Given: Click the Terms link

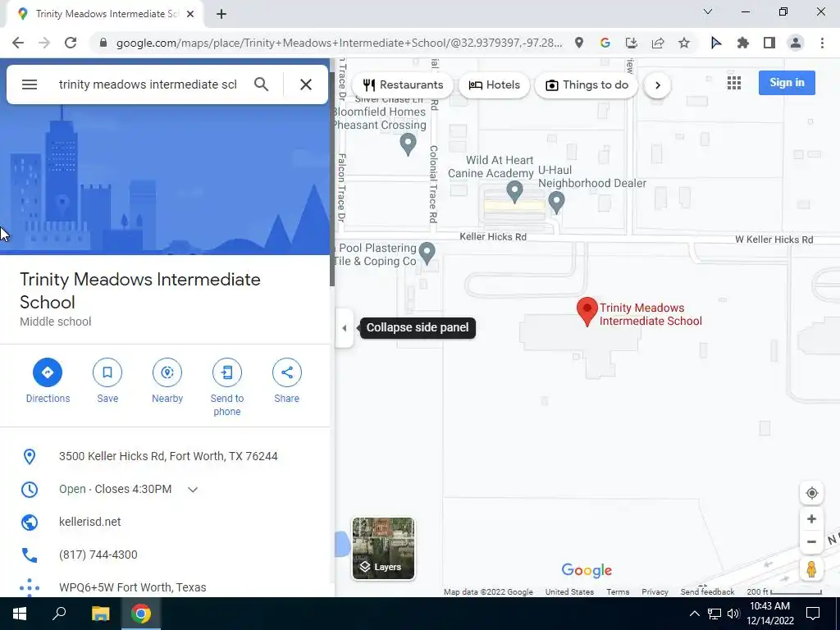Looking at the screenshot, I should (618, 592).
